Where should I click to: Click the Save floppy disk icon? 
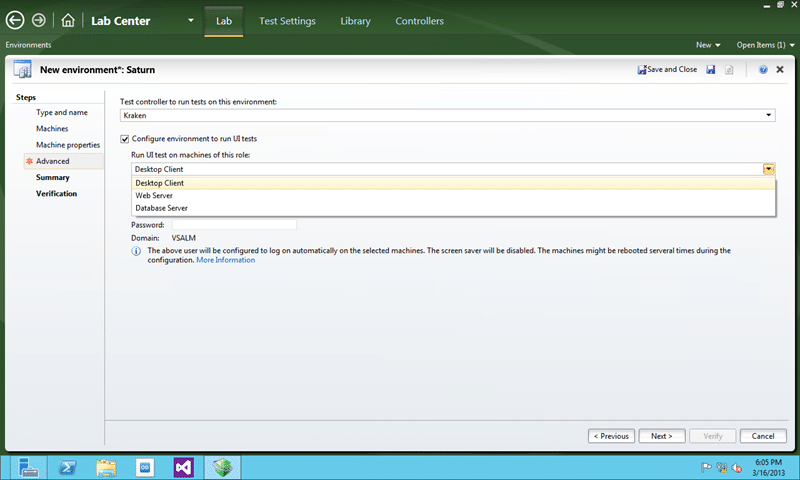[x=710, y=69]
